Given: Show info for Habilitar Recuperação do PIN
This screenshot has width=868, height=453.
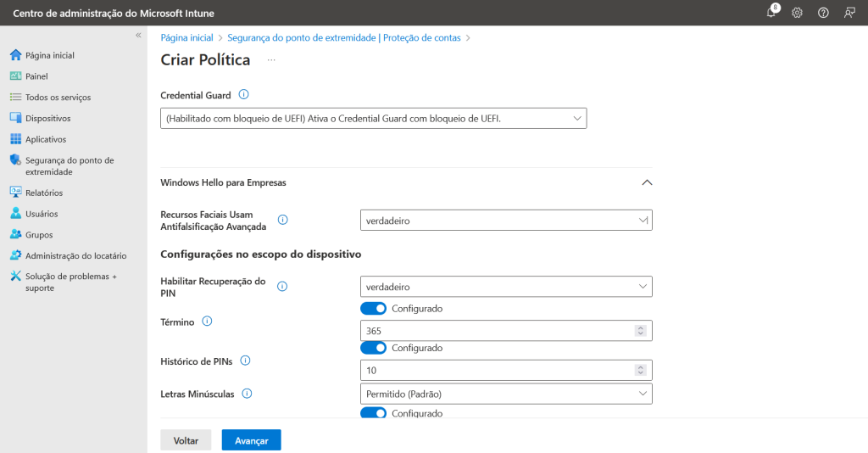Looking at the screenshot, I should point(282,287).
